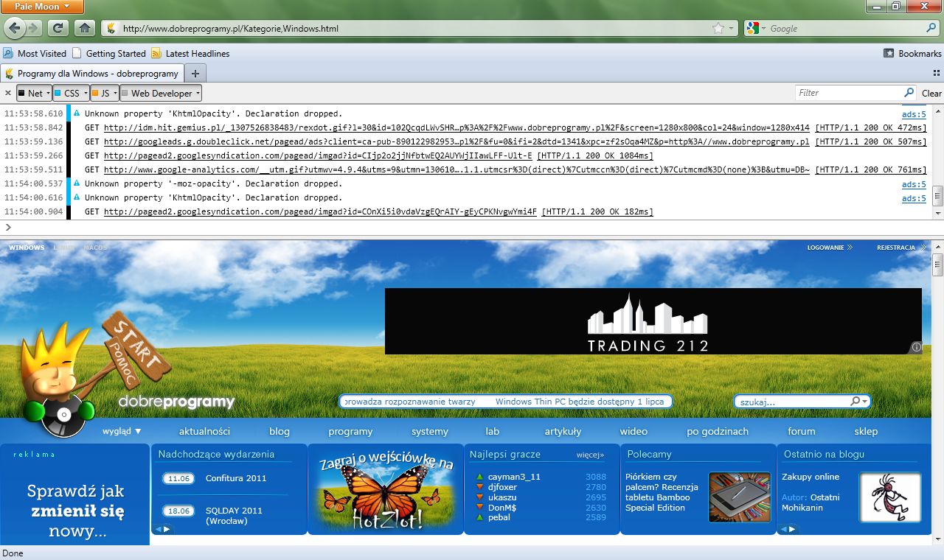
Task: Toggle the Web Developer log filter
Action: pos(157,94)
